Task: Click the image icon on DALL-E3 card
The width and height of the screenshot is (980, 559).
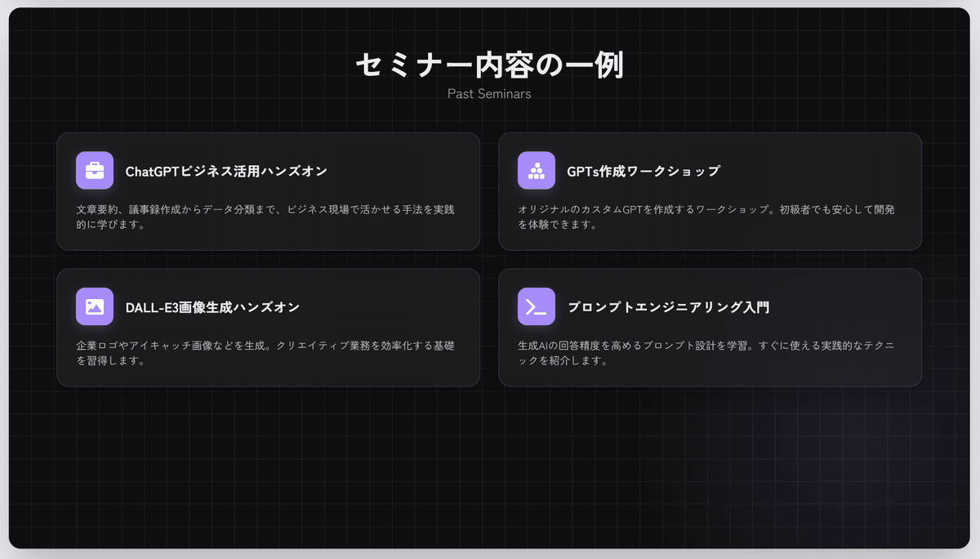Action: pyautogui.click(x=95, y=306)
